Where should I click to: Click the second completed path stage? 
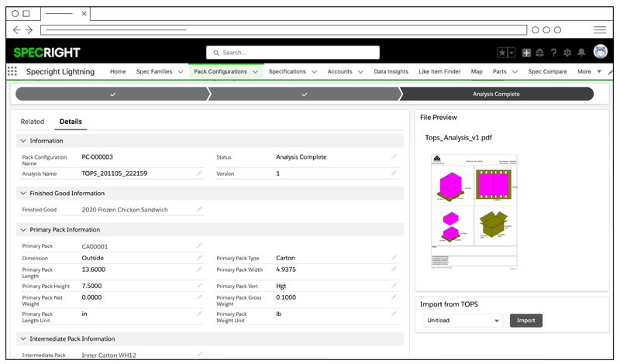pyautogui.click(x=305, y=94)
